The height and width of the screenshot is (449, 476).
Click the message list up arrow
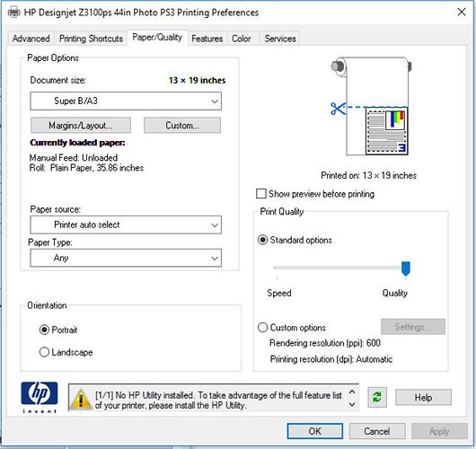pos(352,392)
